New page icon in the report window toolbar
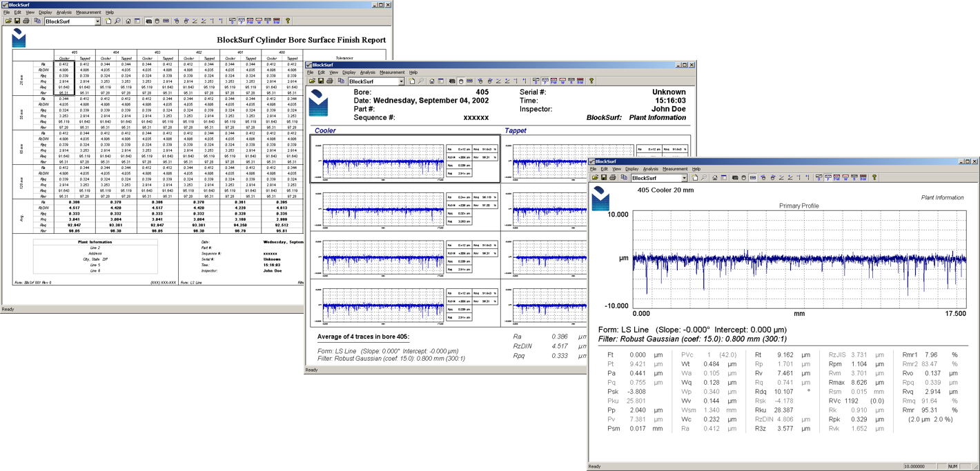Image resolution: width=980 pixels, height=471 pixels. (108, 21)
